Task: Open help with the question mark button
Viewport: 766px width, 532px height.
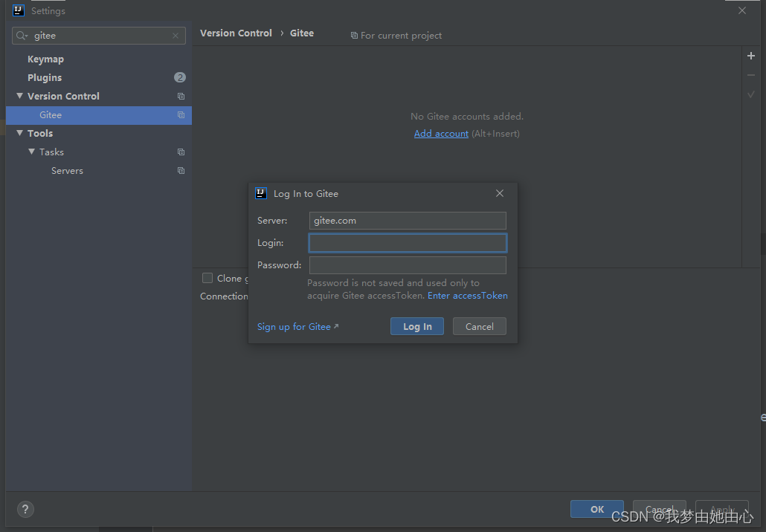Action: 25,509
